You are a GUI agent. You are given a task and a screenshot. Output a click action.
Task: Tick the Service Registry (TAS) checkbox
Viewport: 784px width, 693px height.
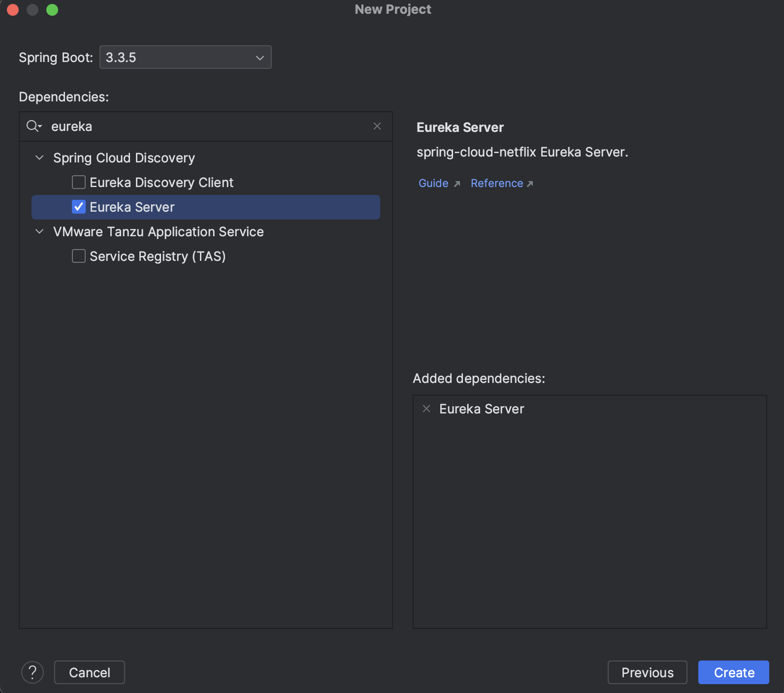(79, 256)
